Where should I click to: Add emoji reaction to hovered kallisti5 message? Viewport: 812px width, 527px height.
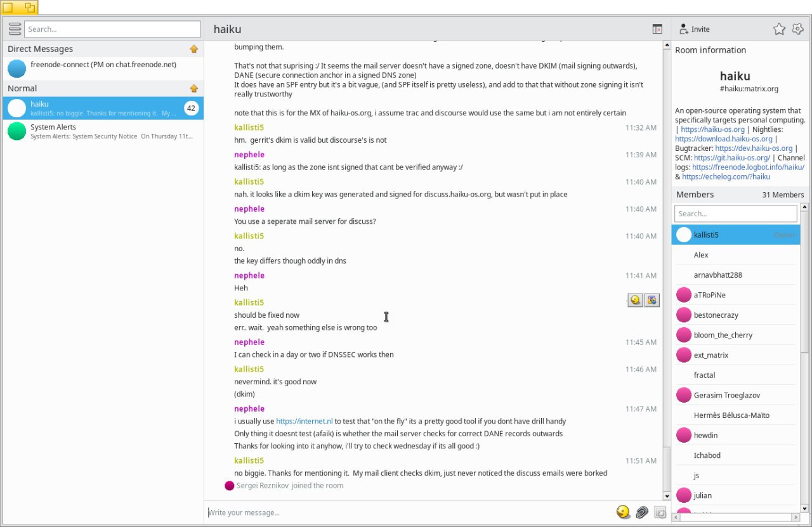pyautogui.click(x=635, y=300)
